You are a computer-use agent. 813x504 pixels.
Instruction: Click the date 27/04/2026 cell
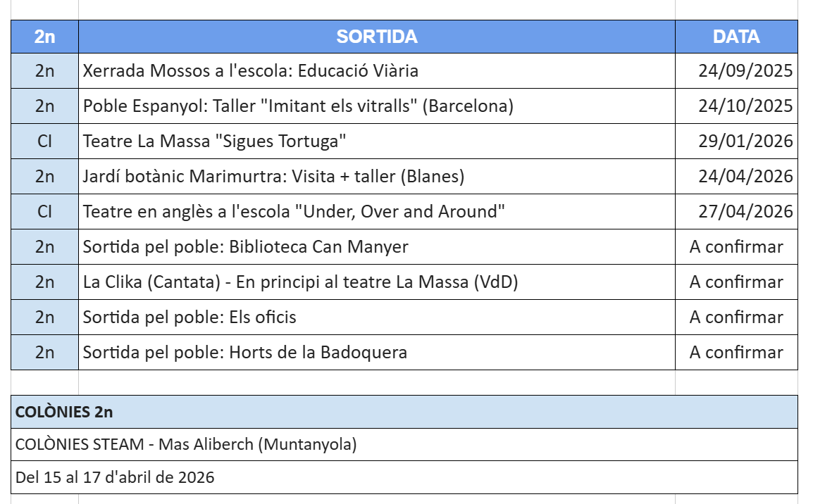[745, 212]
